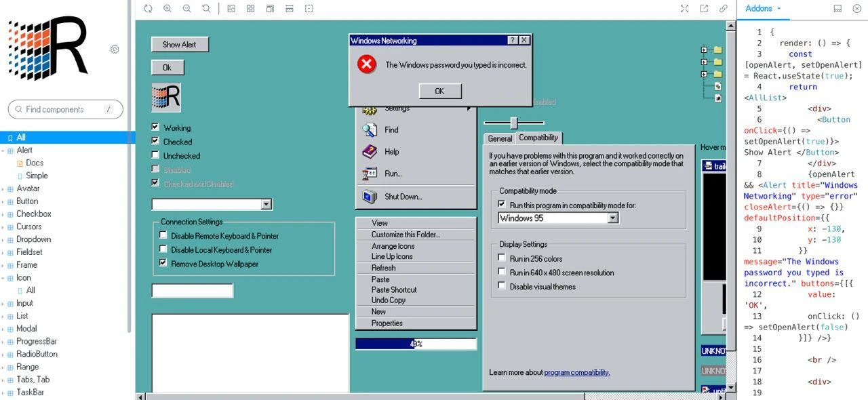Open the Alert Docs story
868x400 pixels.
click(x=35, y=163)
